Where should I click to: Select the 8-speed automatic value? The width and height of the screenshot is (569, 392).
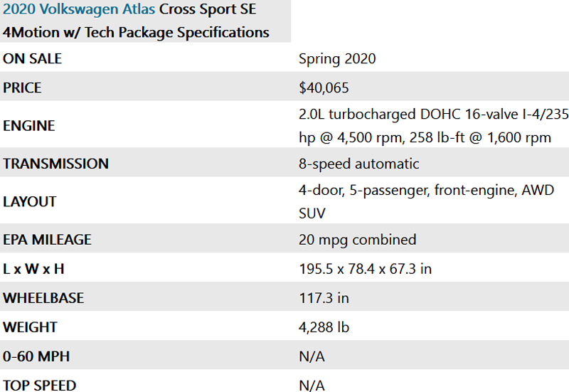[x=359, y=164]
